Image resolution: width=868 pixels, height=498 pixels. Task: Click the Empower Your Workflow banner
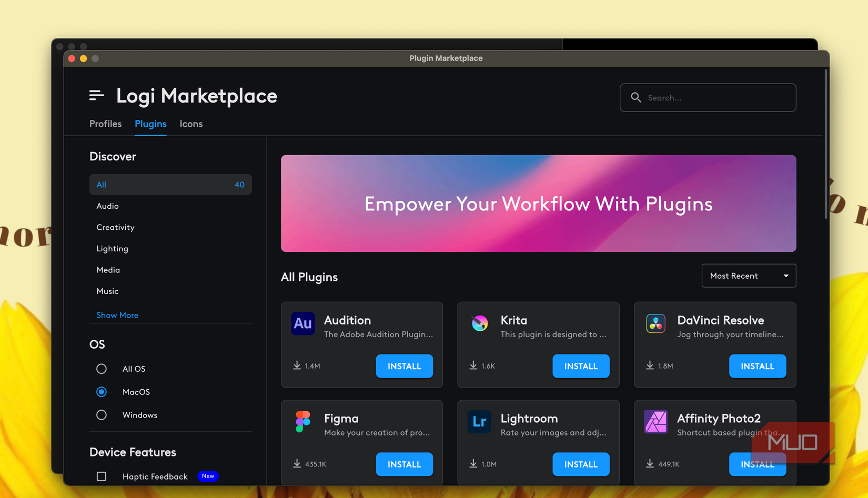538,204
